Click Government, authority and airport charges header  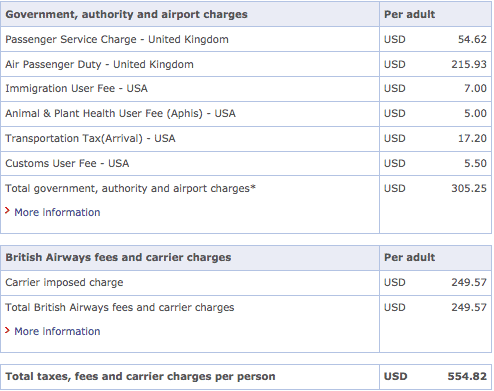coord(126,15)
